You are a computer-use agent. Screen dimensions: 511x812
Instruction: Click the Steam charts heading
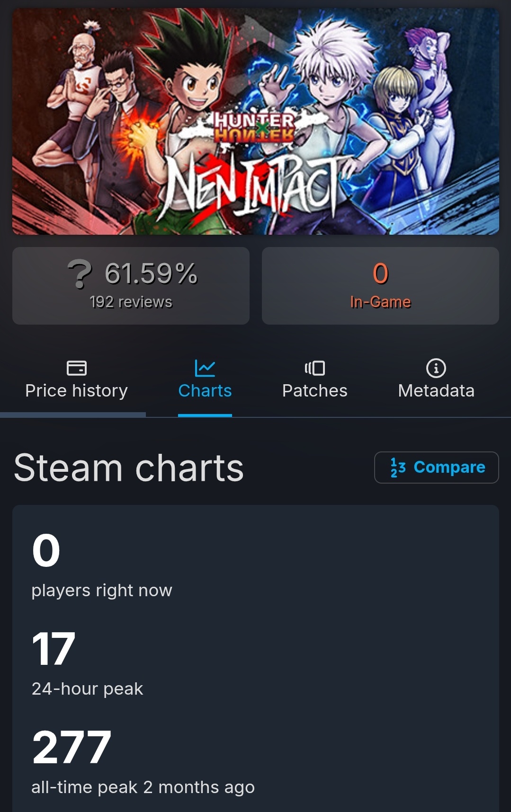[x=128, y=468]
